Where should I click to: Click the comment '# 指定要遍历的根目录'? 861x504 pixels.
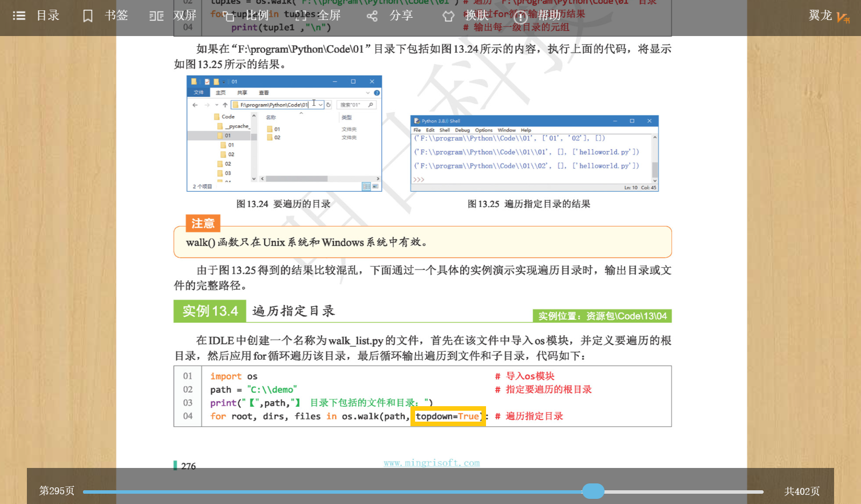click(x=543, y=389)
